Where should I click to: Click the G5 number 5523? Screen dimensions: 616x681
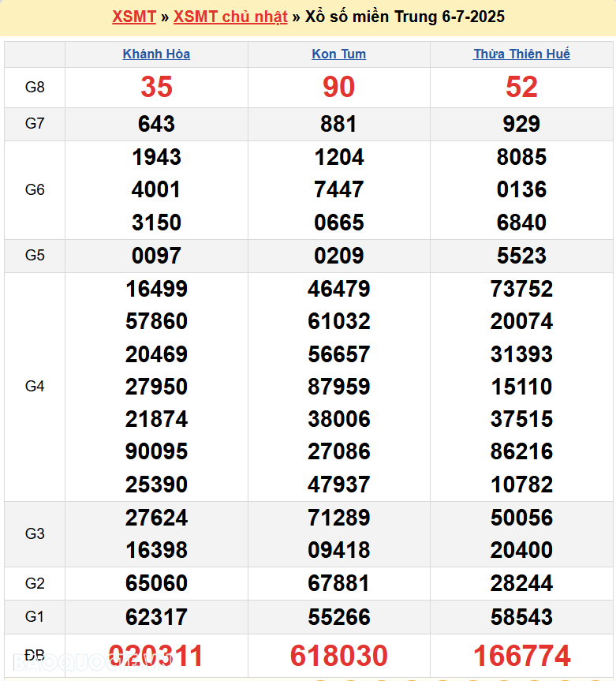(521, 256)
